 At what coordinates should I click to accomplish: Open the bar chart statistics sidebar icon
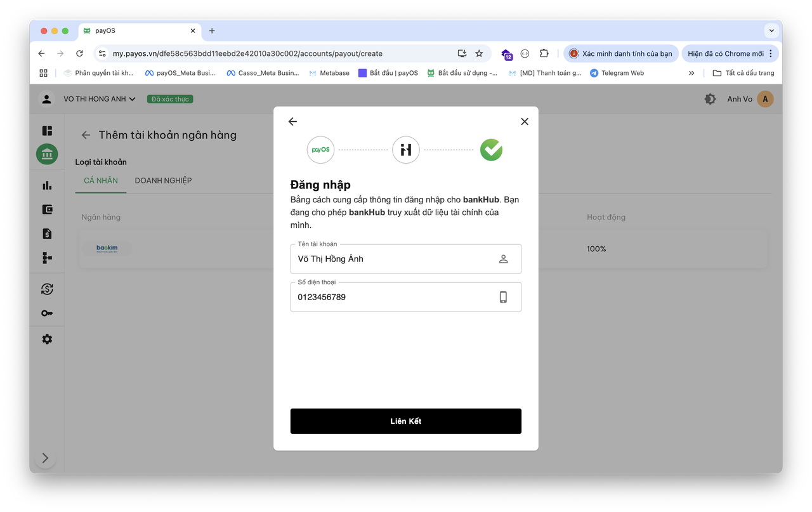47,185
